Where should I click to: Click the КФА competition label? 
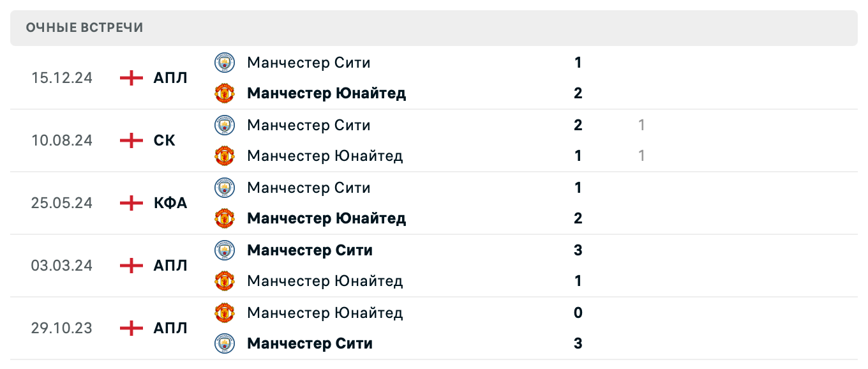[x=170, y=202]
